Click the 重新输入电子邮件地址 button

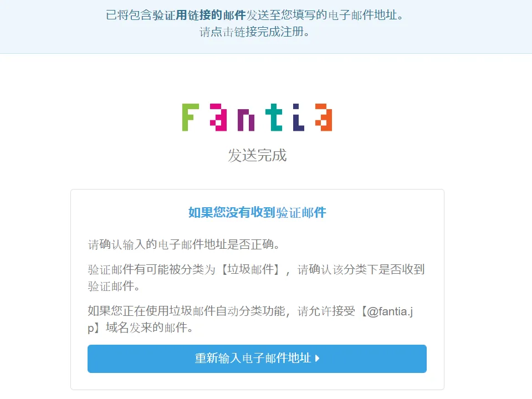point(257,359)
